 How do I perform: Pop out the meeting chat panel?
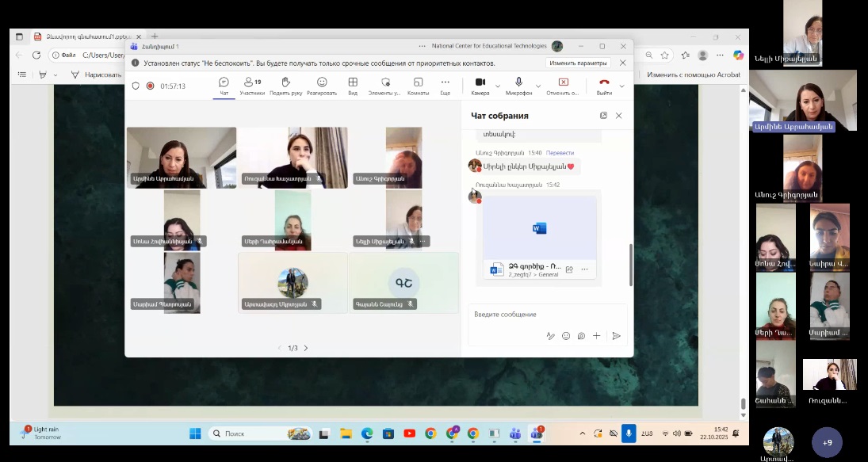pyautogui.click(x=603, y=116)
